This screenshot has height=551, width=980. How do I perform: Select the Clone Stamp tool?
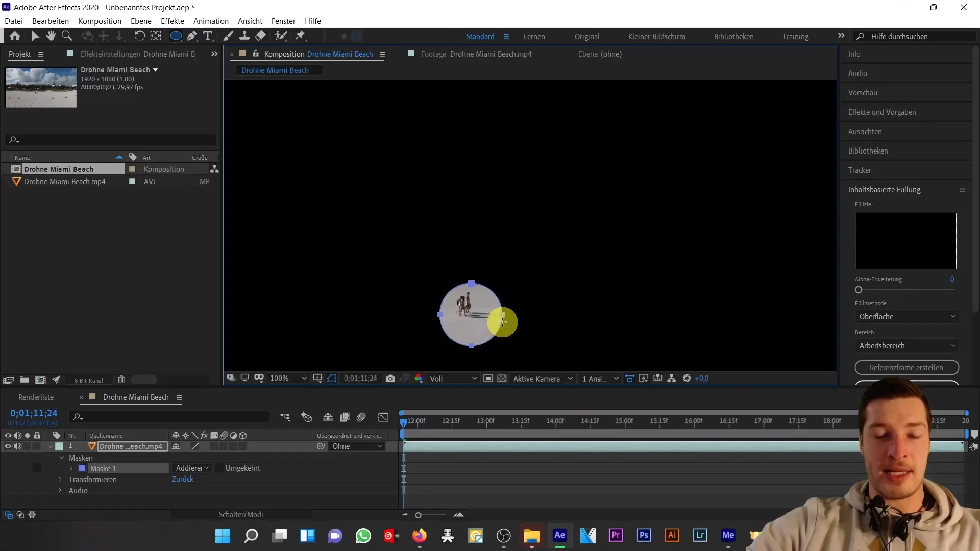click(x=244, y=36)
